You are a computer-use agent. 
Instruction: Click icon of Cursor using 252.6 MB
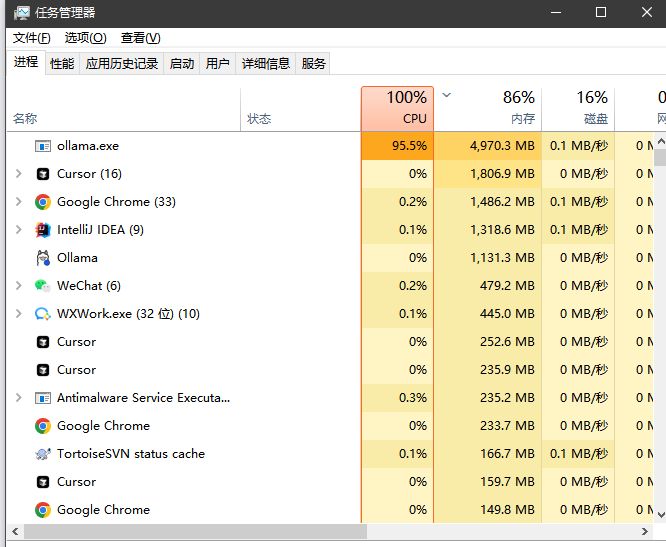point(42,342)
